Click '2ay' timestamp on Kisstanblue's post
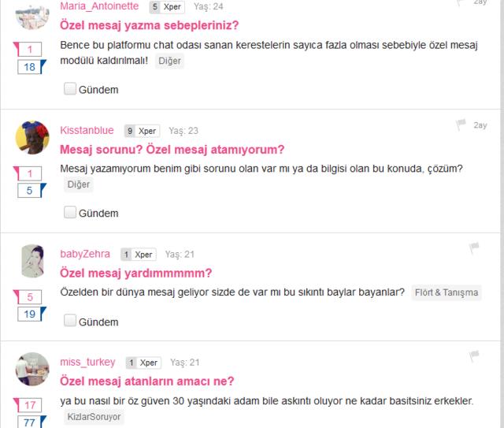This screenshot has width=504, height=428. pyautogui.click(x=480, y=125)
